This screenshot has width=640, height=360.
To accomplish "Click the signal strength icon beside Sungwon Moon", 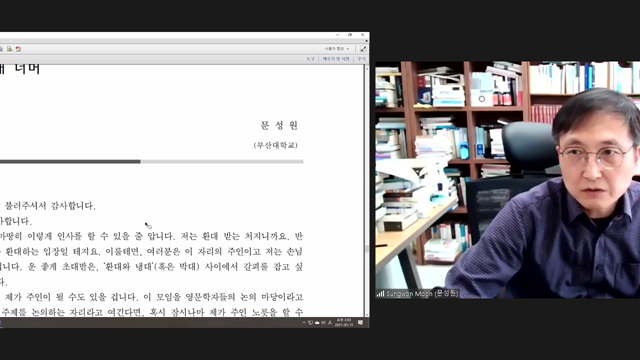I will click(x=380, y=293).
